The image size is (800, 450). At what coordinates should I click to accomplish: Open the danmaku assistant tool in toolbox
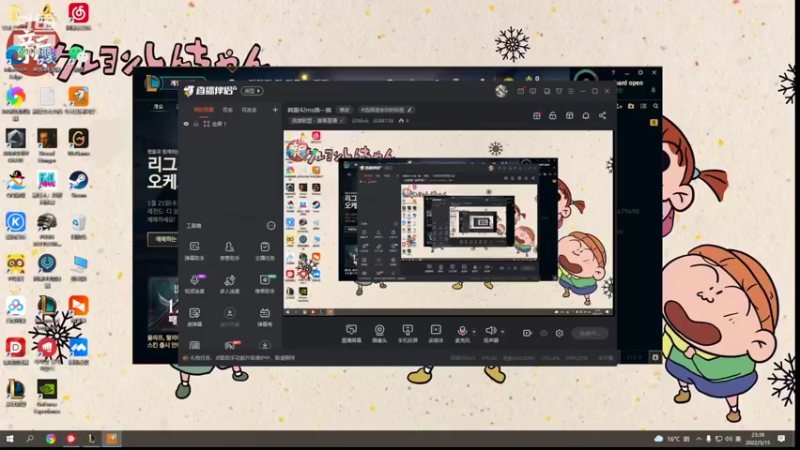[194, 251]
